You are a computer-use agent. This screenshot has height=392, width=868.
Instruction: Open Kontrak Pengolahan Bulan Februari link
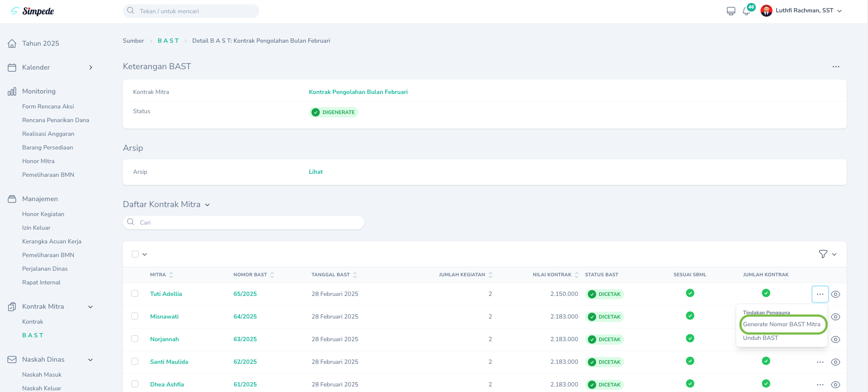coord(358,92)
